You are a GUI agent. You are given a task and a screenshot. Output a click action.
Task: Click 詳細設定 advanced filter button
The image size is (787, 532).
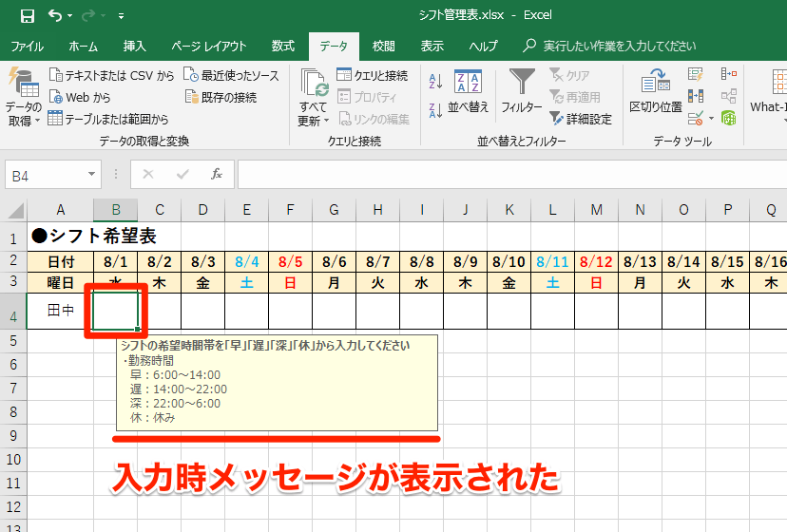[581, 119]
